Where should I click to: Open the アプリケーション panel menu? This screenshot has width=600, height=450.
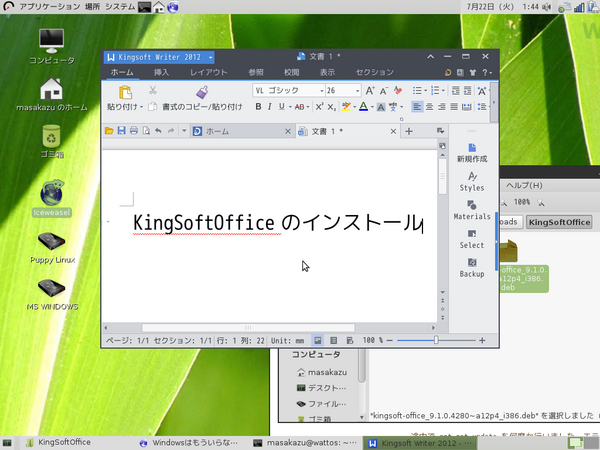[x=50, y=7]
